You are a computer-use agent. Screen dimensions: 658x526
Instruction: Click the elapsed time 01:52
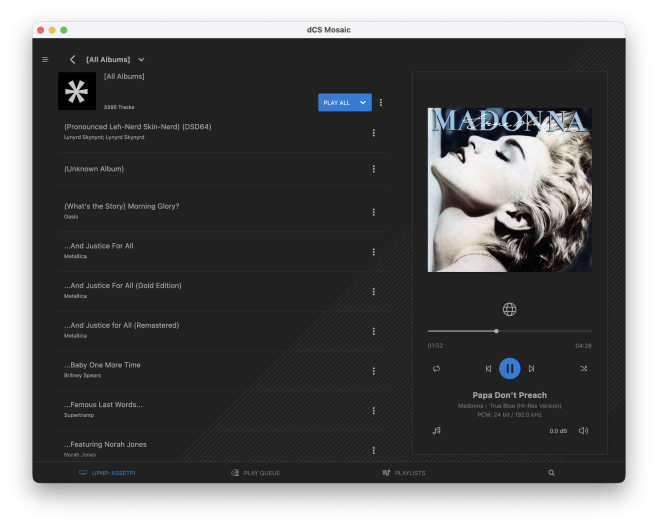click(x=435, y=345)
